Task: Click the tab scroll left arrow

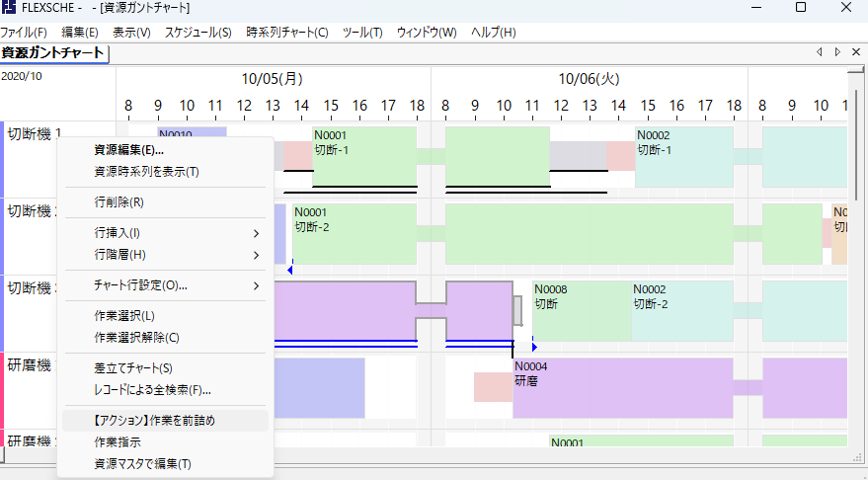Action: pyautogui.click(x=820, y=52)
